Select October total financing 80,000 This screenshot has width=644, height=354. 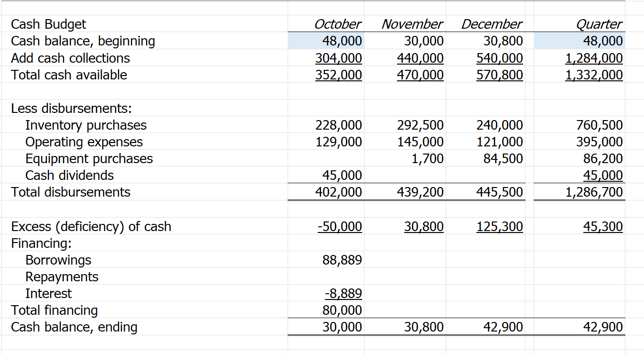tap(342, 310)
